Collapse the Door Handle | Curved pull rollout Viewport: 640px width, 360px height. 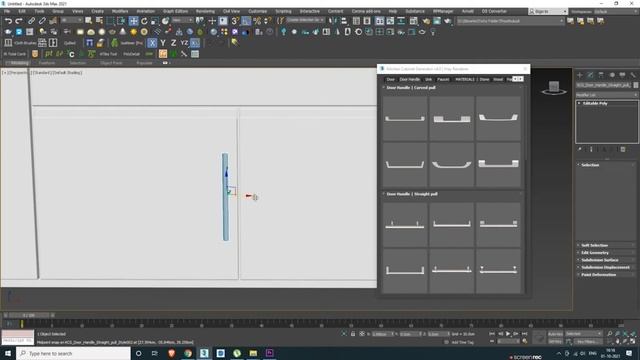click(x=411, y=88)
